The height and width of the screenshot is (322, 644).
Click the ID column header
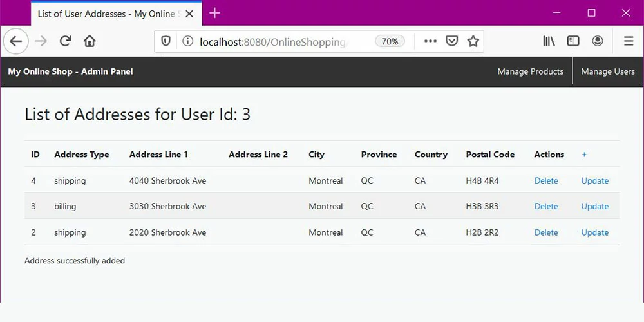click(35, 155)
